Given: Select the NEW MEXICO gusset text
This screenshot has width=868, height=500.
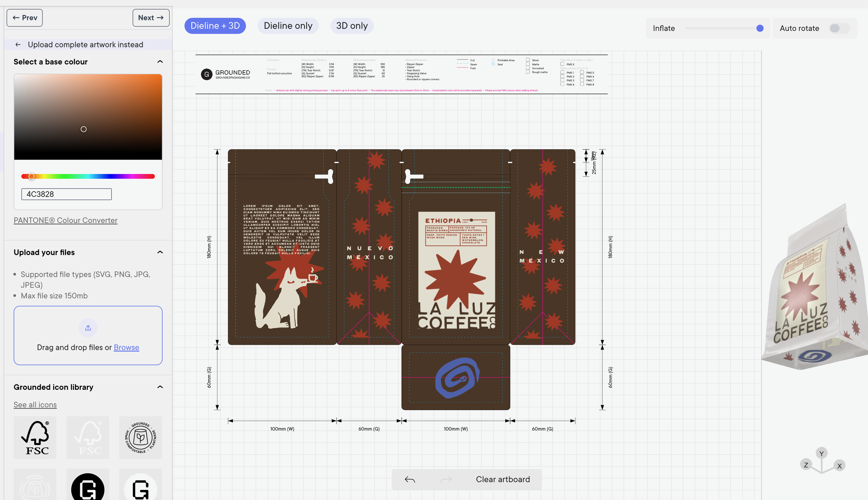Looking at the screenshot, I should tap(542, 256).
